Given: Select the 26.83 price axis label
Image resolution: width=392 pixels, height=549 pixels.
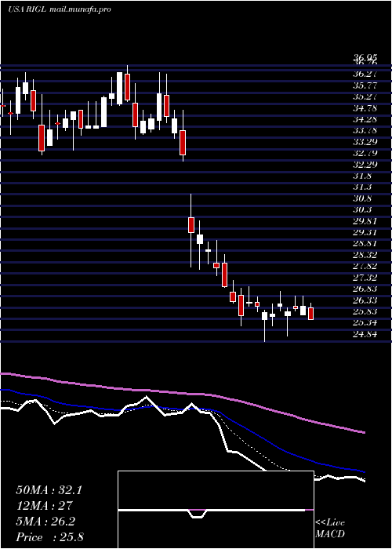Looking at the screenshot, I should [365, 289].
